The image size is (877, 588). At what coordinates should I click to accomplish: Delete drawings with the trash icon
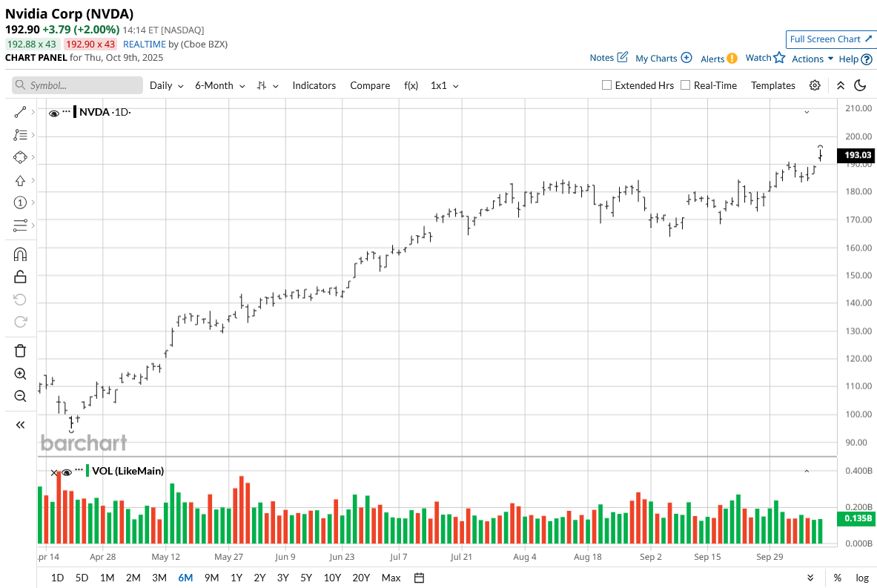tap(20, 351)
